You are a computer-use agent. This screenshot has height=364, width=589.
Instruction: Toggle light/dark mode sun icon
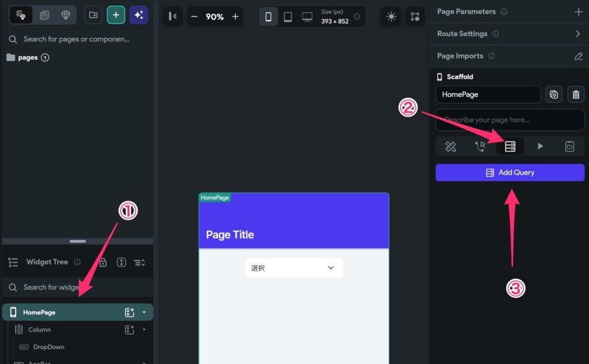(391, 17)
